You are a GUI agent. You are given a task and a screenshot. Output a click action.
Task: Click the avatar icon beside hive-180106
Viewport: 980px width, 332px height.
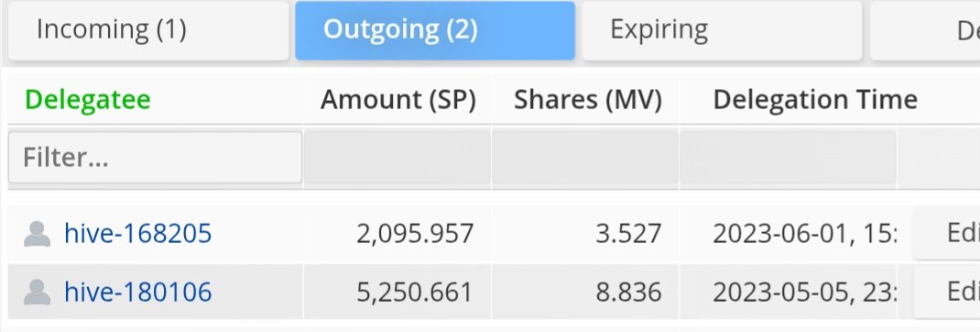pos(37,293)
